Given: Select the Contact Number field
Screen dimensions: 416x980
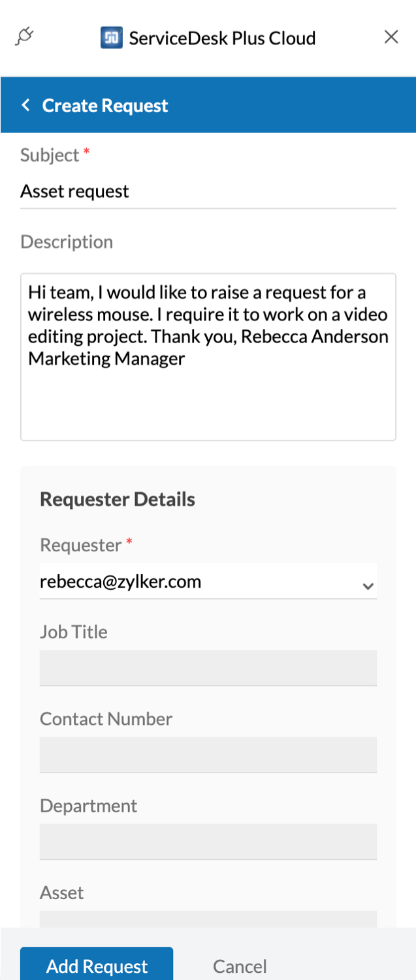Looking at the screenshot, I should tap(208, 755).
